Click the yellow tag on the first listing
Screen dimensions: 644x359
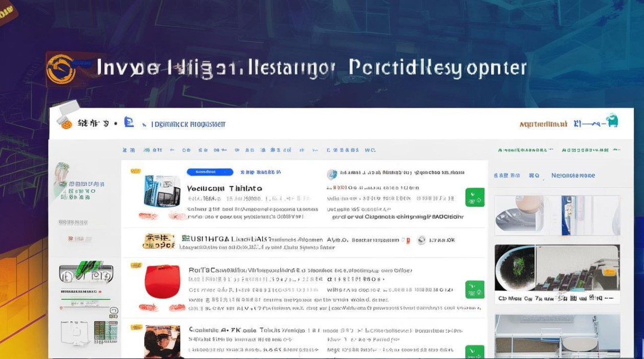[x=136, y=170]
